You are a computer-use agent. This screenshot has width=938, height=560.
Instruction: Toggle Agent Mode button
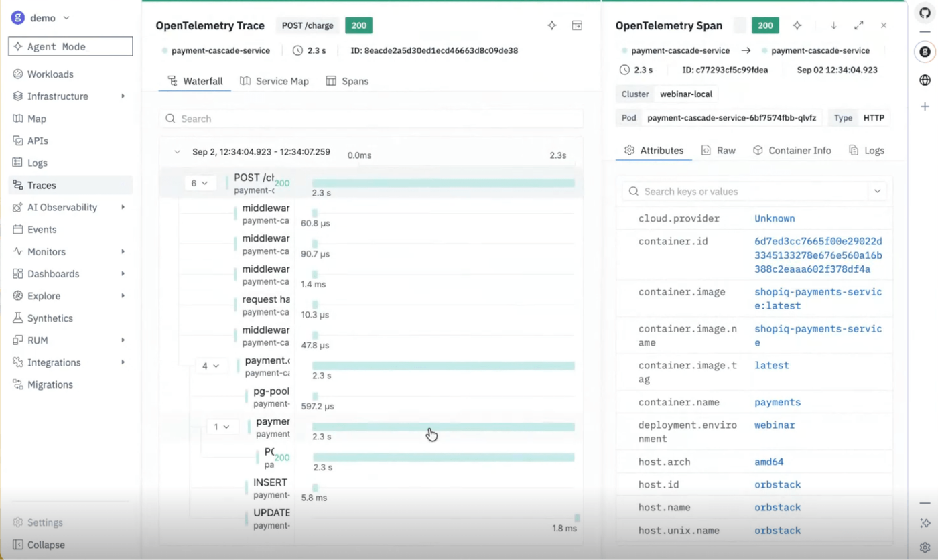coord(70,46)
